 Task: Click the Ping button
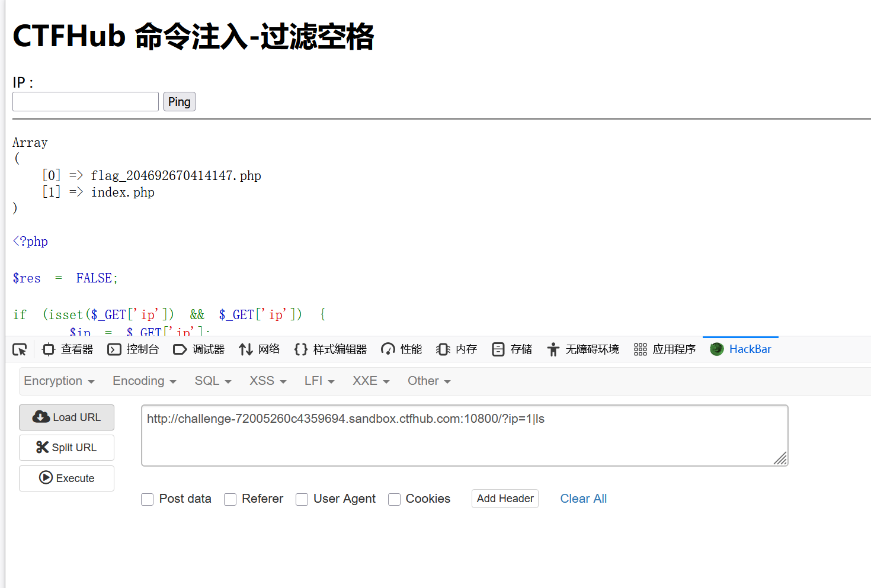180,102
